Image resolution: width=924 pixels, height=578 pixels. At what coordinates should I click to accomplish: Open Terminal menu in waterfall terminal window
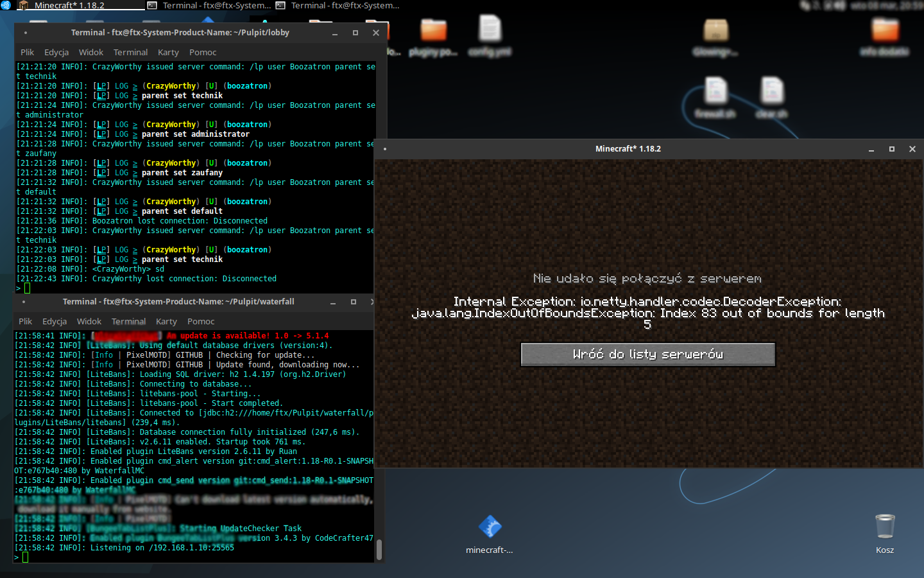click(x=128, y=321)
